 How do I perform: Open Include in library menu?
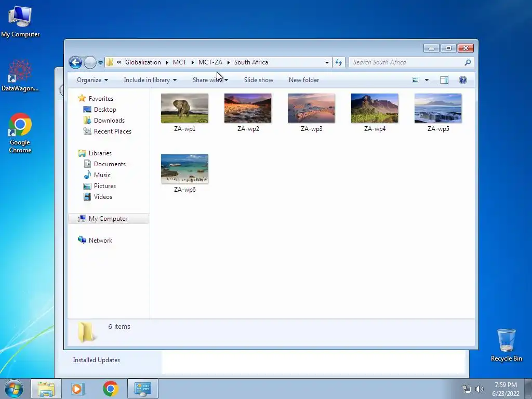[150, 80]
